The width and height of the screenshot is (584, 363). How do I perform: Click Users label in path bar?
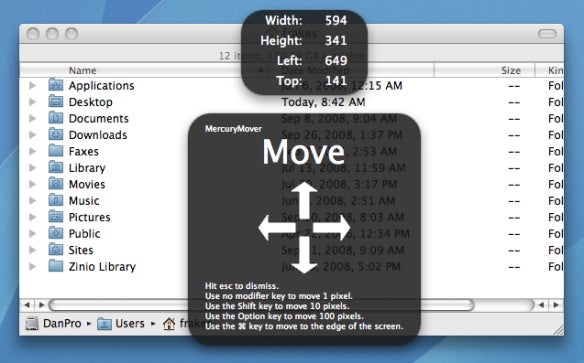(130, 323)
